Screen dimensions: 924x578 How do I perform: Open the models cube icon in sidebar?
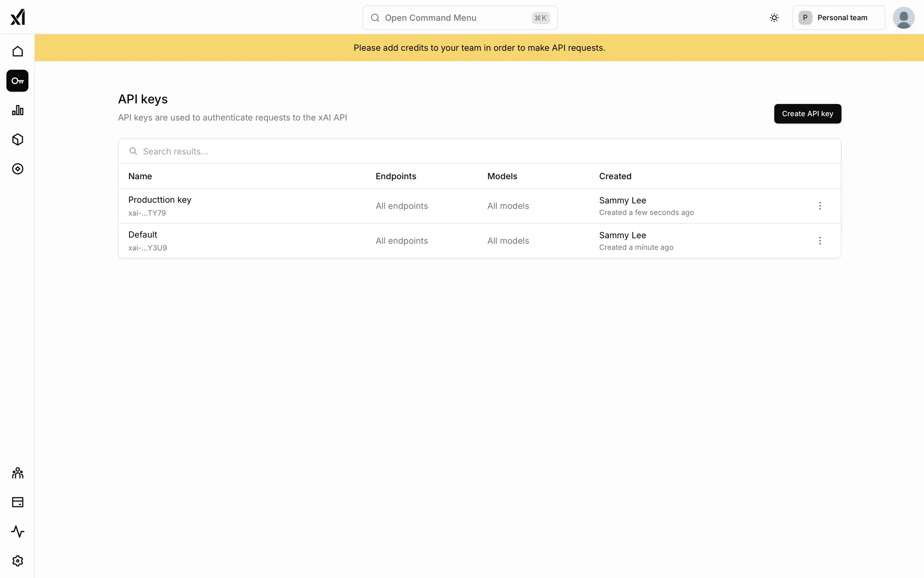click(18, 140)
